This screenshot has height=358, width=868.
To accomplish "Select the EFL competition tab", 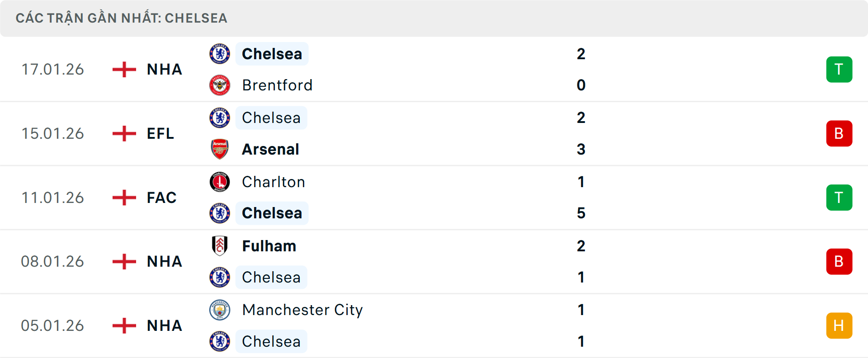I will click(160, 133).
